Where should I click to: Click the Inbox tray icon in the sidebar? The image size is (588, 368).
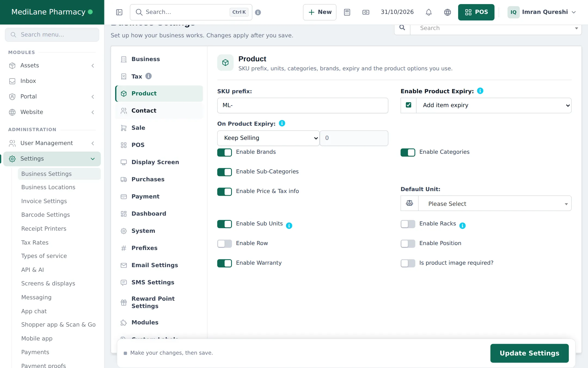click(x=12, y=81)
